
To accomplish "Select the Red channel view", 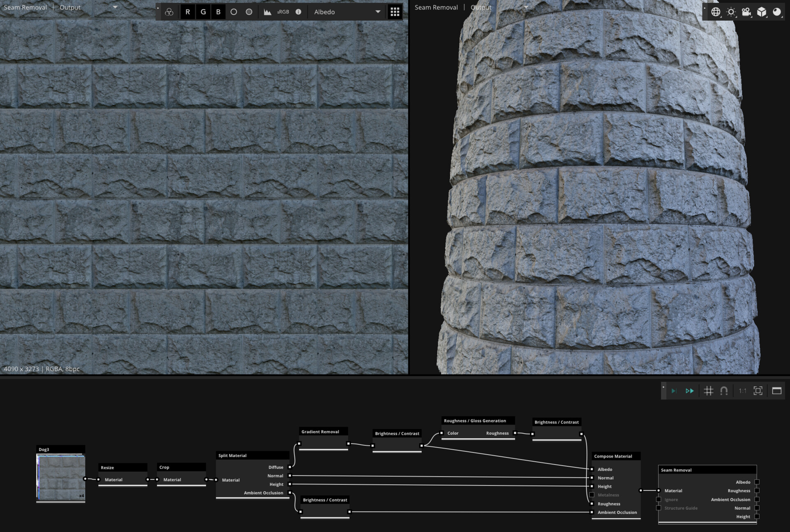I will [x=188, y=12].
